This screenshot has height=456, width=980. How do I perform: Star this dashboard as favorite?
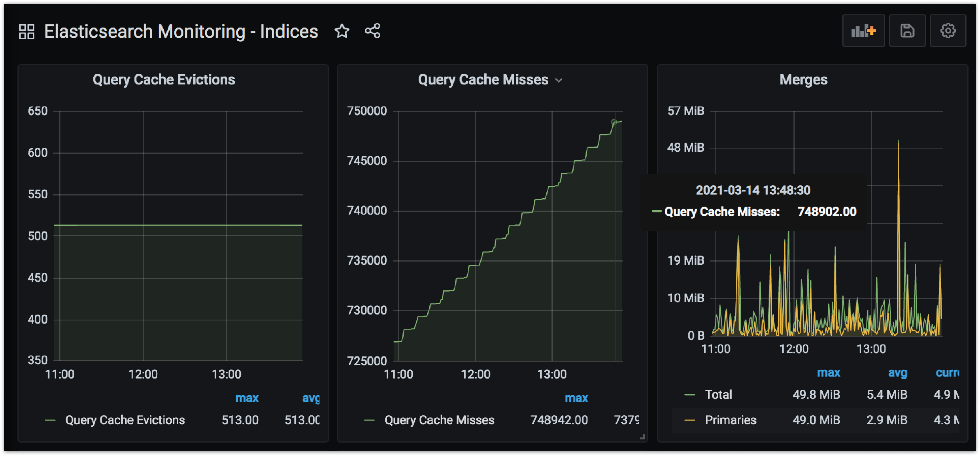342,31
